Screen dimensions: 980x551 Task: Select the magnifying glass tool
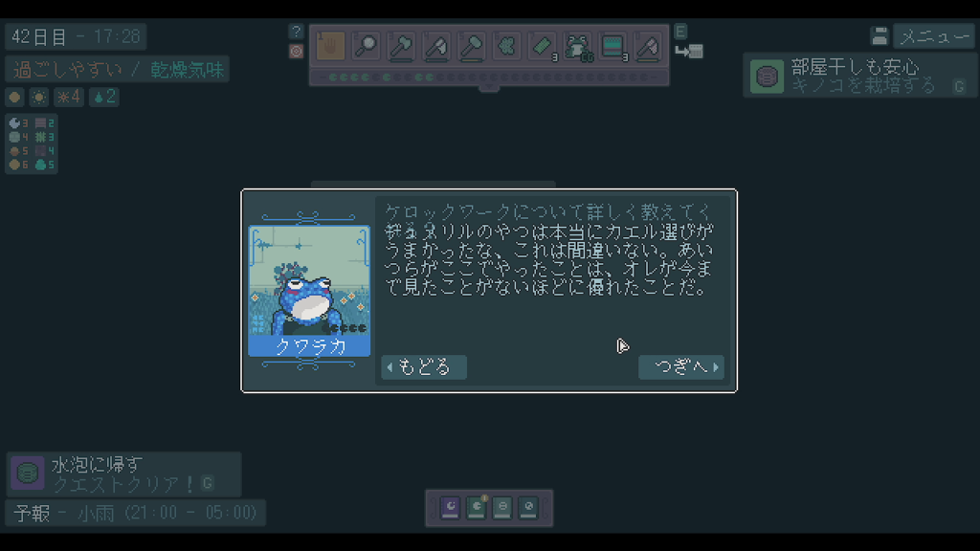[x=366, y=46]
